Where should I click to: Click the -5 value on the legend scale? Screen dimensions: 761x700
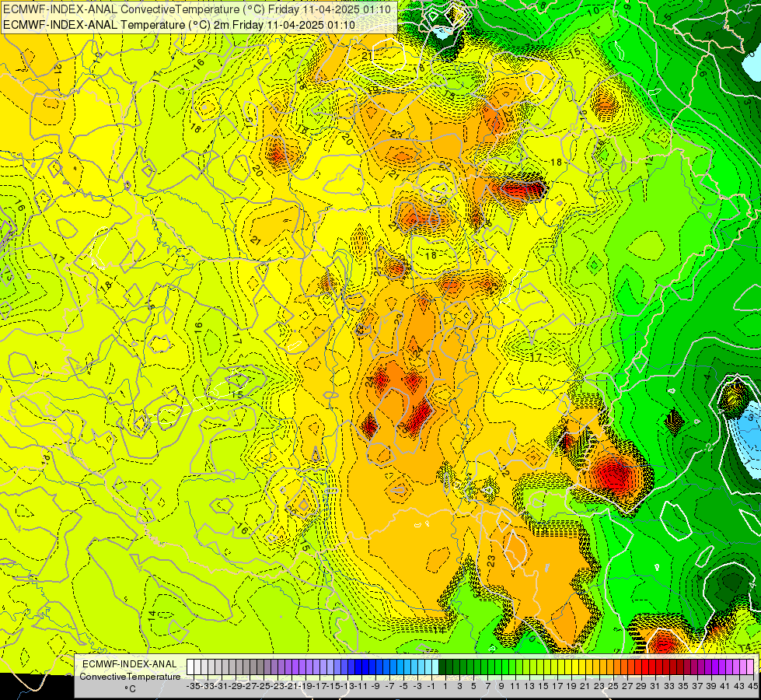403,687
